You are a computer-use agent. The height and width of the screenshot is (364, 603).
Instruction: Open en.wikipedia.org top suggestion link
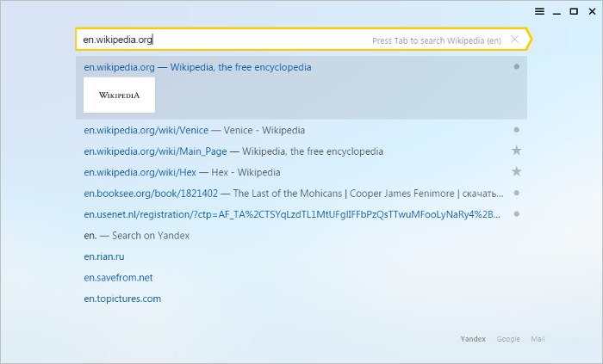click(197, 67)
